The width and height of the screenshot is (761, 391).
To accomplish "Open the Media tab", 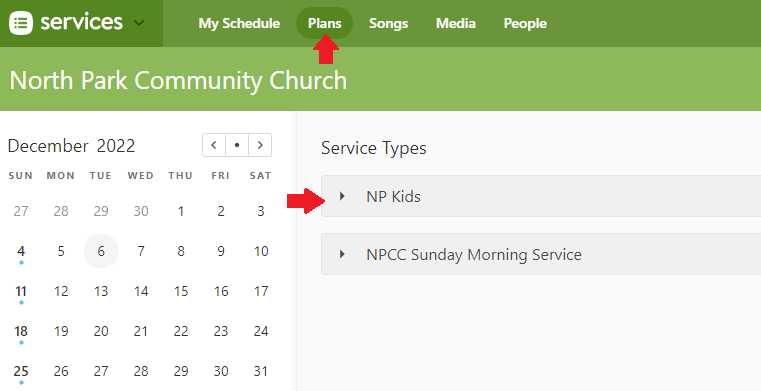I will pos(456,23).
